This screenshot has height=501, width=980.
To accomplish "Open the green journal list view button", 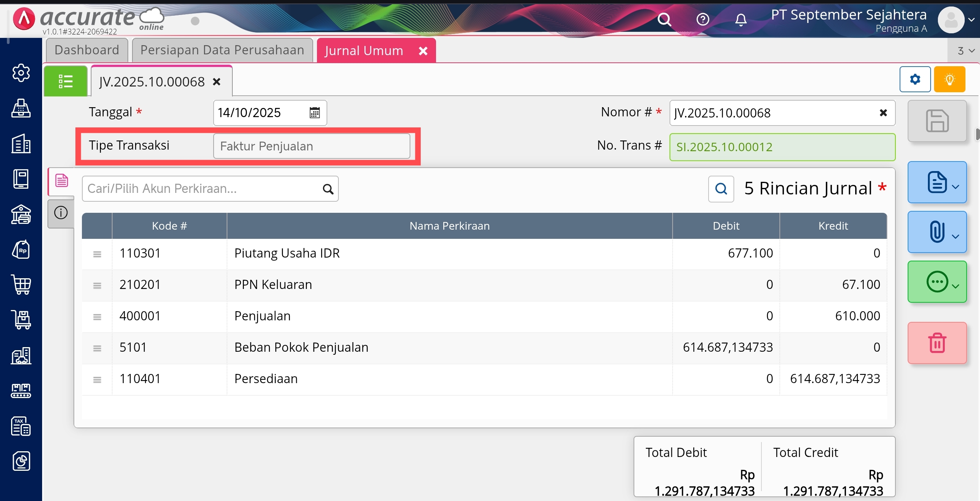I will (65, 81).
